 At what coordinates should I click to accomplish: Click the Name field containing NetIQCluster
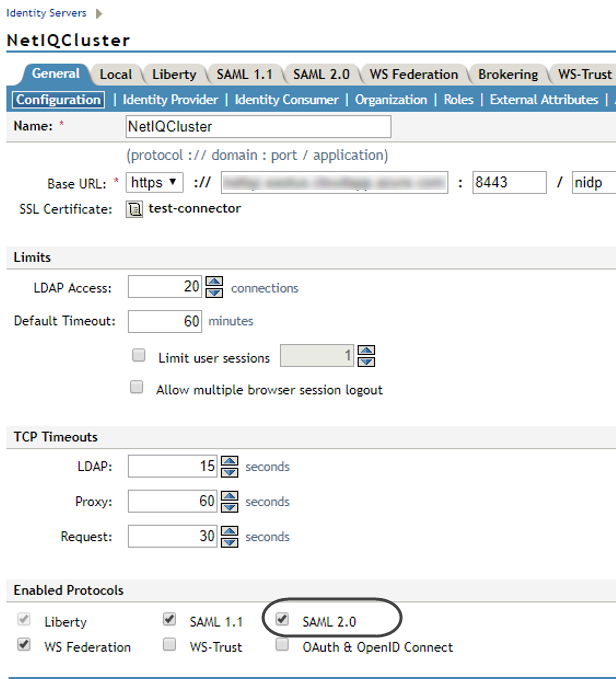coord(258,126)
